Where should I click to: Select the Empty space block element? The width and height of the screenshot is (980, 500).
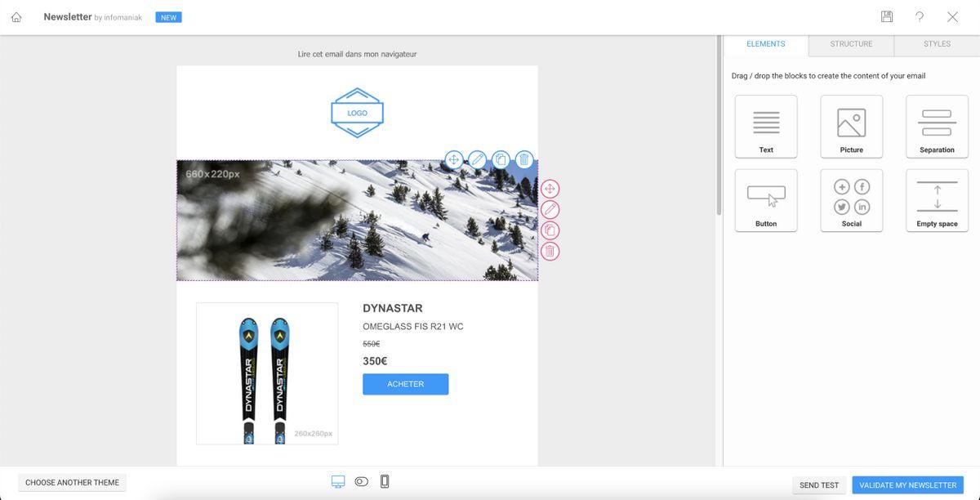click(x=937, y=200)
